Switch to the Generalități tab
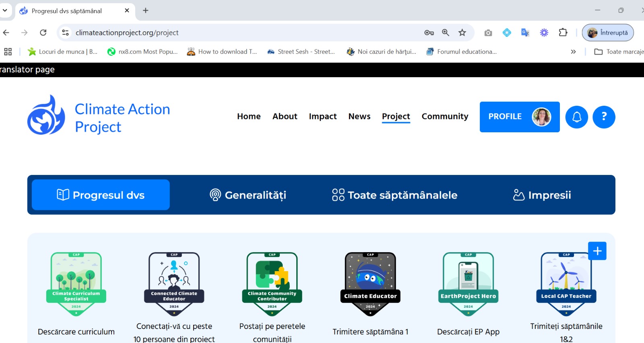Image resolution: width=644 pixels, height=343 pixels. (248, 195)
